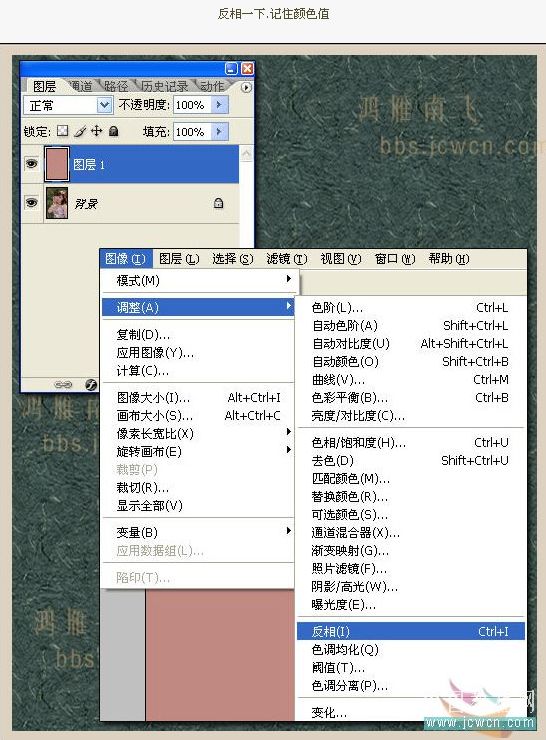Screen dimensions: 546x740
Task: Choose 复制(D)... from image menu
Action: click(198, 335)
